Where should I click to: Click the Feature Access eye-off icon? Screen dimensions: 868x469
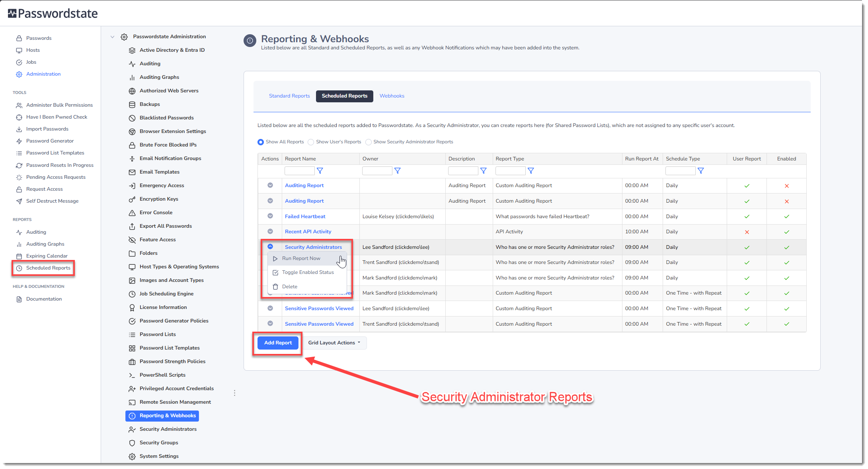pos(132,240)
